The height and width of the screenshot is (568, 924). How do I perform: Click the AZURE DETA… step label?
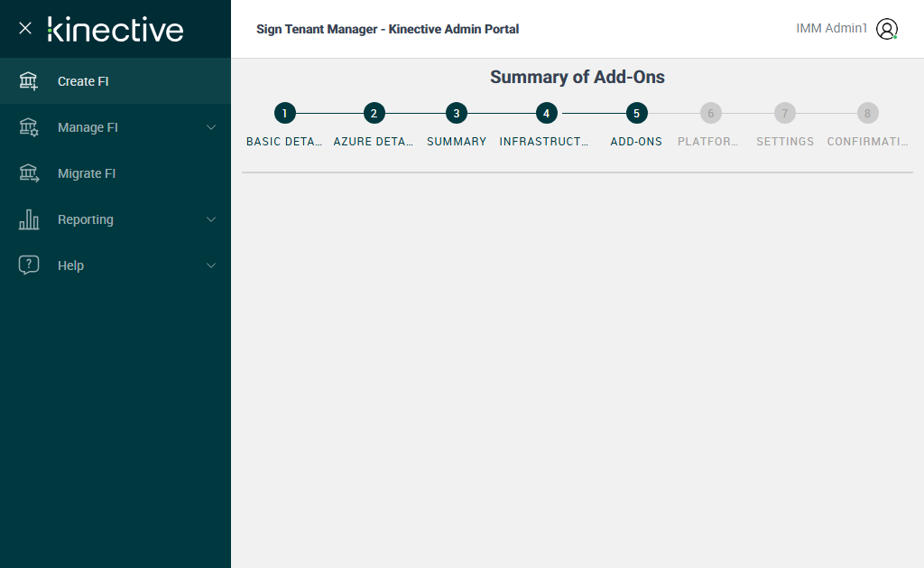coord(373,142)
